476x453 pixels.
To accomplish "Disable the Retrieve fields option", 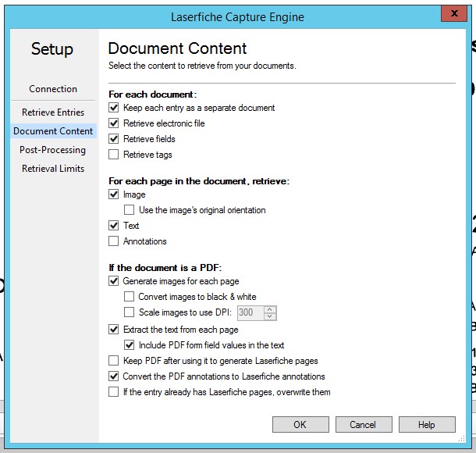I will (113, 139).
